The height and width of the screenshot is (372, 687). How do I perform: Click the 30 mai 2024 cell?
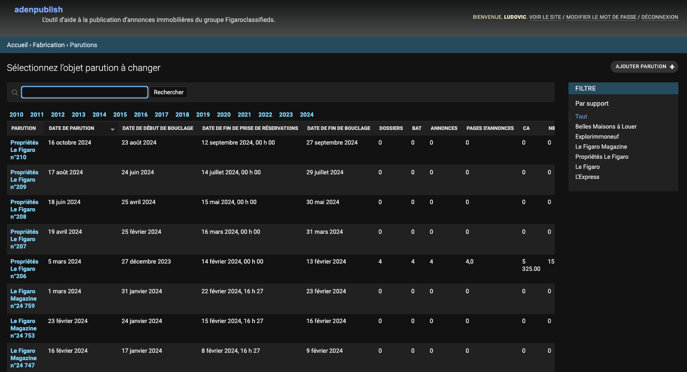click(x=322, y=202)
